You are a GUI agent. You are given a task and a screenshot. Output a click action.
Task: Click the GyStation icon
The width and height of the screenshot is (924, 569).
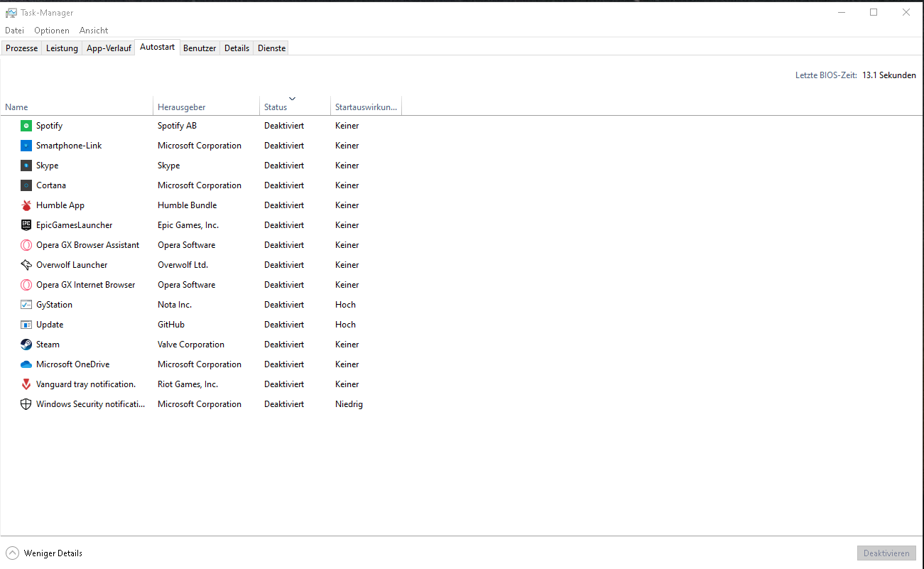(26, 305)
